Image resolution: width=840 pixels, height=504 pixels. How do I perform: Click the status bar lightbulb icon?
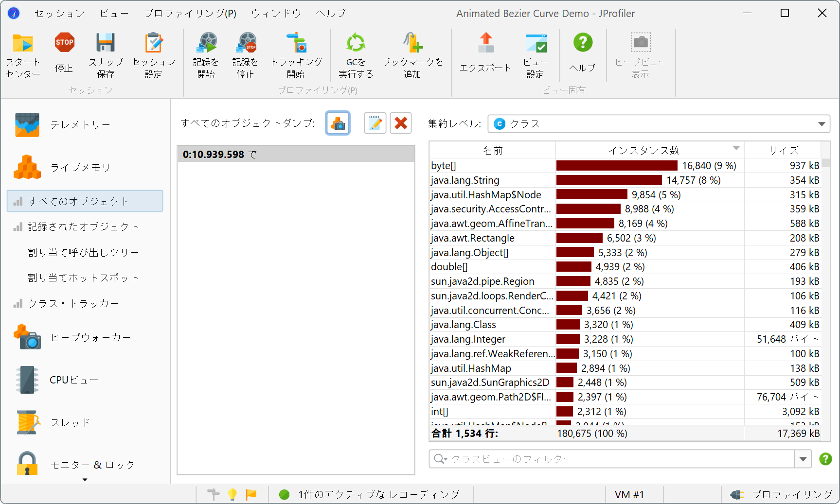[x=232, y=494]
